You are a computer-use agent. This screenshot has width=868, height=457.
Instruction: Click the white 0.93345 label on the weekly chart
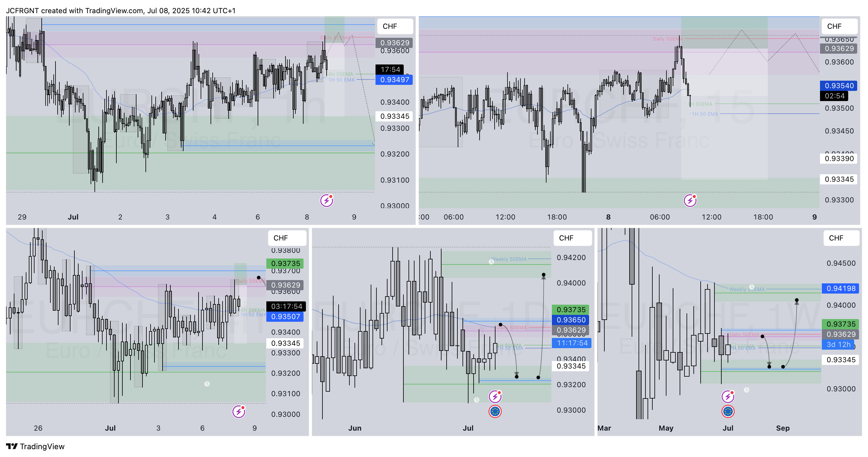point(840,360)
